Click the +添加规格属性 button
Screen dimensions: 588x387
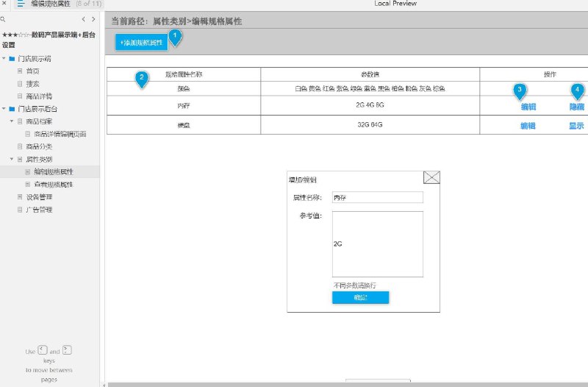point(141,43)
